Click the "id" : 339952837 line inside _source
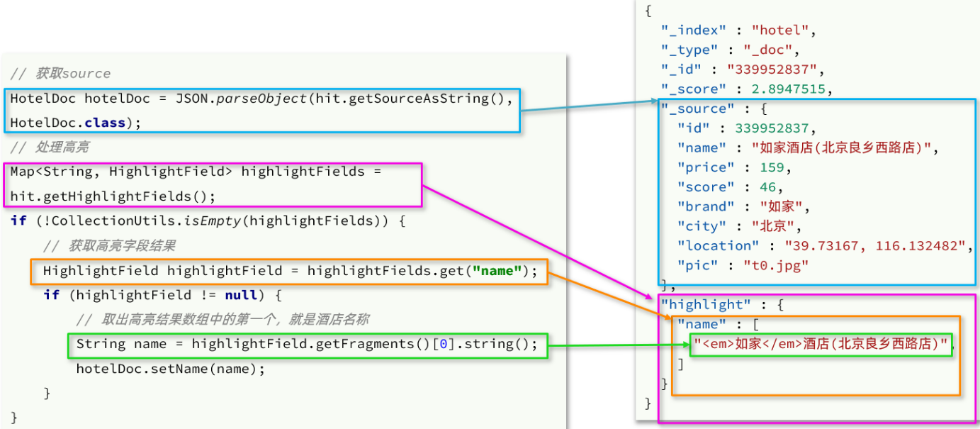This screenshot has width=980, height=429. click(748, 128)
